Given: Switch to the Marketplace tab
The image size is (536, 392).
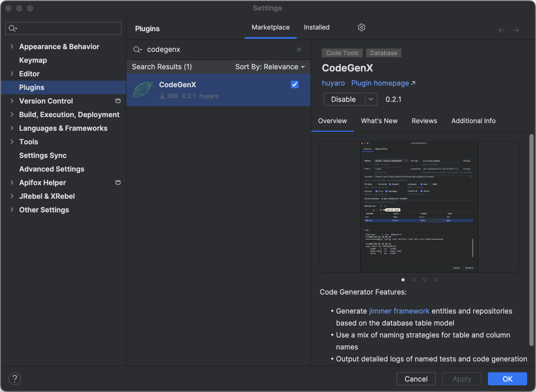Looking at the screenshot, I should 270,27.
